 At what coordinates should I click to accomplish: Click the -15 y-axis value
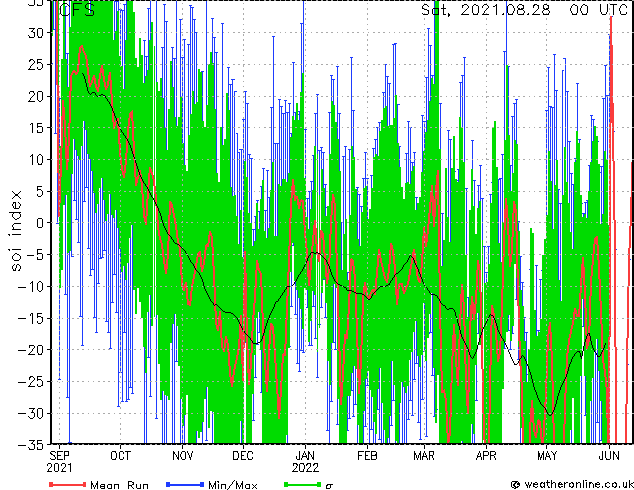(31, 318)
